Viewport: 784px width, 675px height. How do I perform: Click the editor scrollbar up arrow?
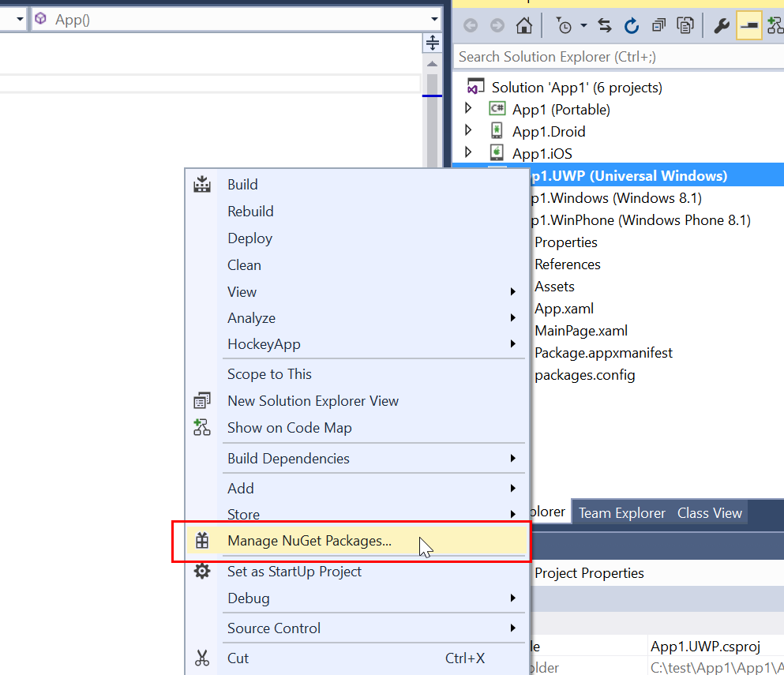coord(433,64)
